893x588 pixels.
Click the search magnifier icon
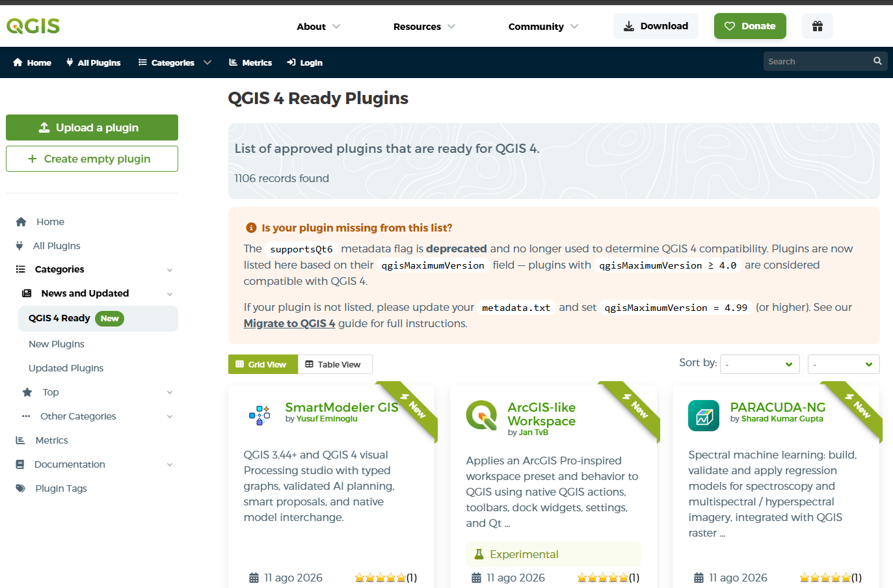pos(877,61)
